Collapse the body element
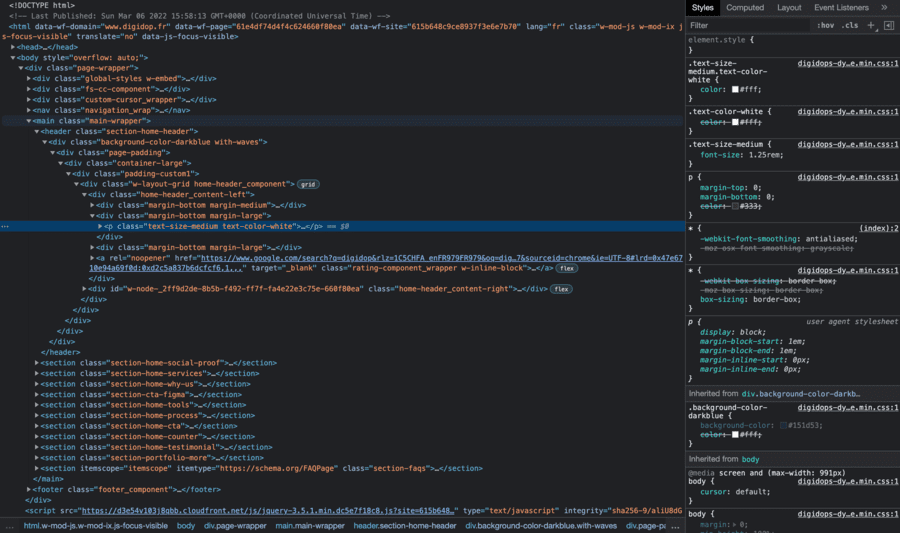The width and height of the screenshot is (900, 533). (x=13, y=58)
